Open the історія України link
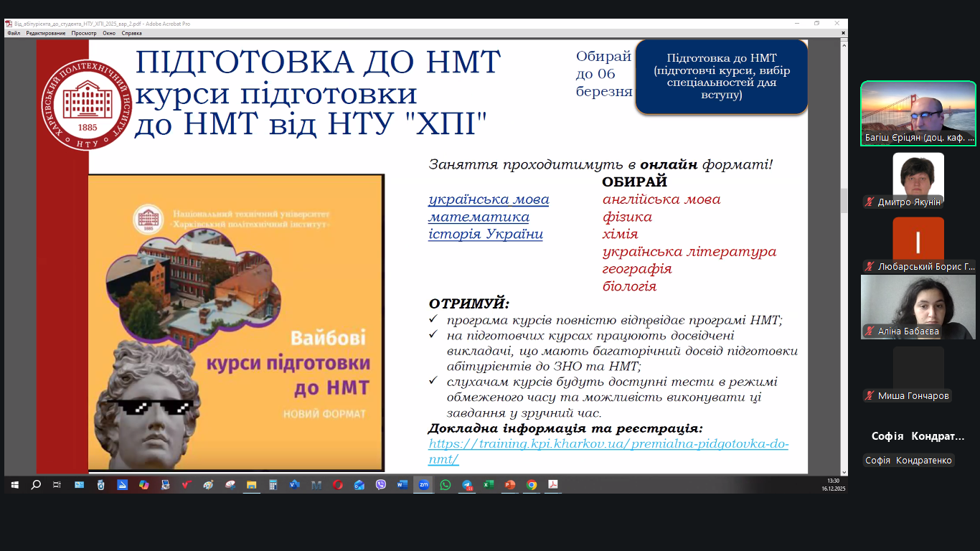This screenshot has width=980, height=551. (x=485, y=234)
